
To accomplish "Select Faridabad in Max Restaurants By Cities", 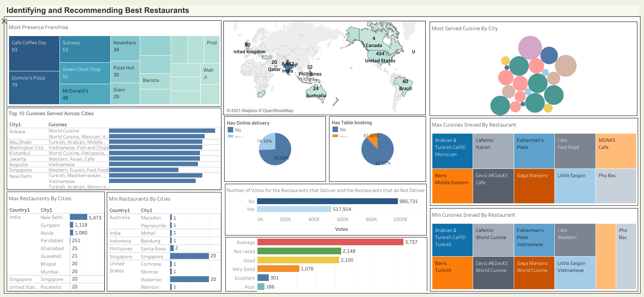I will [52, 241].
